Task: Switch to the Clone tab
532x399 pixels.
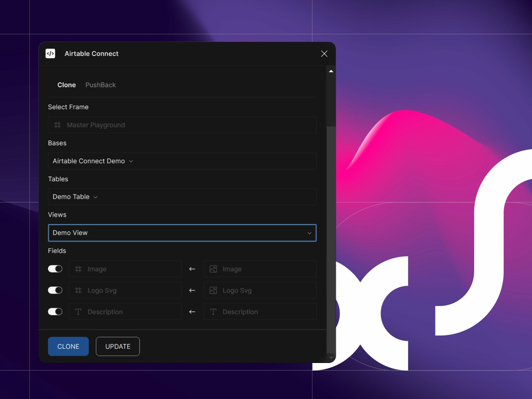Action: (67, 85)
